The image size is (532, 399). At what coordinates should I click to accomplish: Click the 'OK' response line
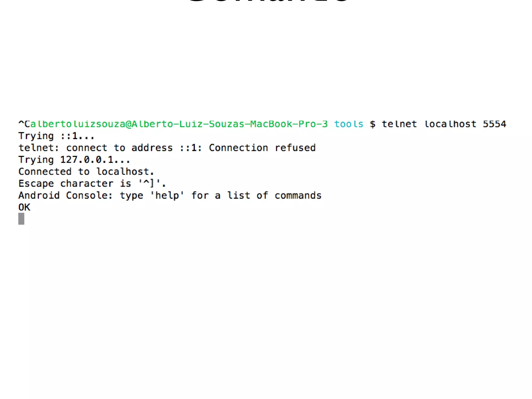24,207
